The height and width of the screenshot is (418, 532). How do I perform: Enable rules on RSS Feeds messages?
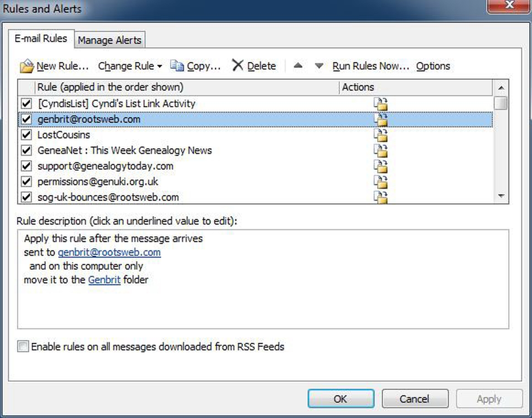click(x=23, y=346)
